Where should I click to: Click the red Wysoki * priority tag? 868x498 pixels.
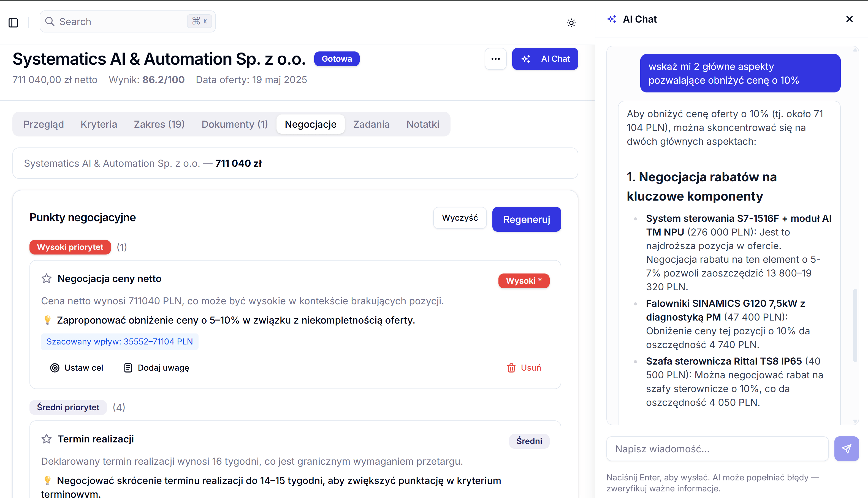[524, 281]
